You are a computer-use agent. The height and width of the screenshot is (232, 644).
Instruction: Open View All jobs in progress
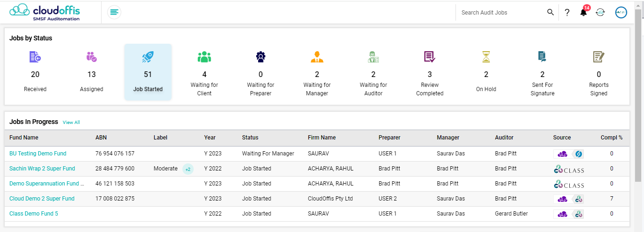click(71, 123)
